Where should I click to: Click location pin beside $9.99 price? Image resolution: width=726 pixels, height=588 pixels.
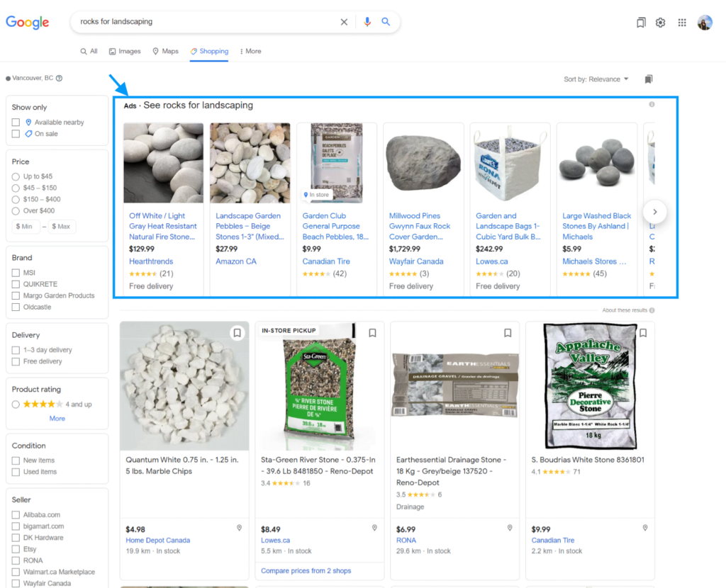[645, 528]
